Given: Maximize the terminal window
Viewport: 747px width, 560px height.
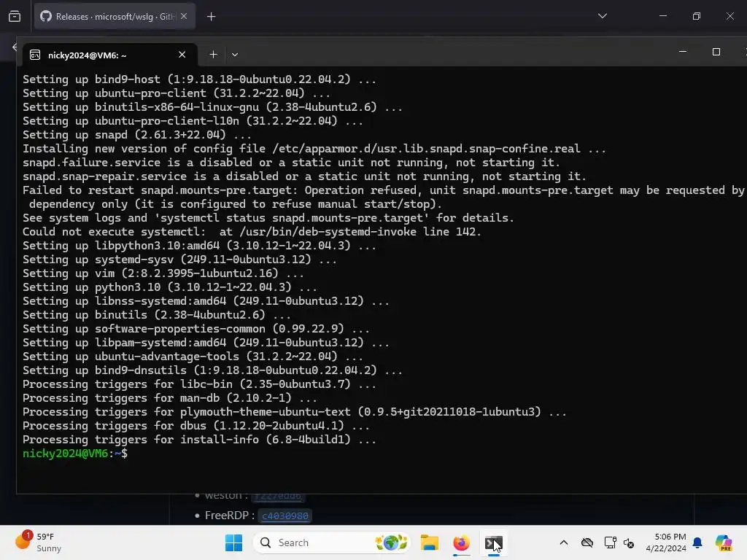Looking at the screenshot, I should coord(716,52).
